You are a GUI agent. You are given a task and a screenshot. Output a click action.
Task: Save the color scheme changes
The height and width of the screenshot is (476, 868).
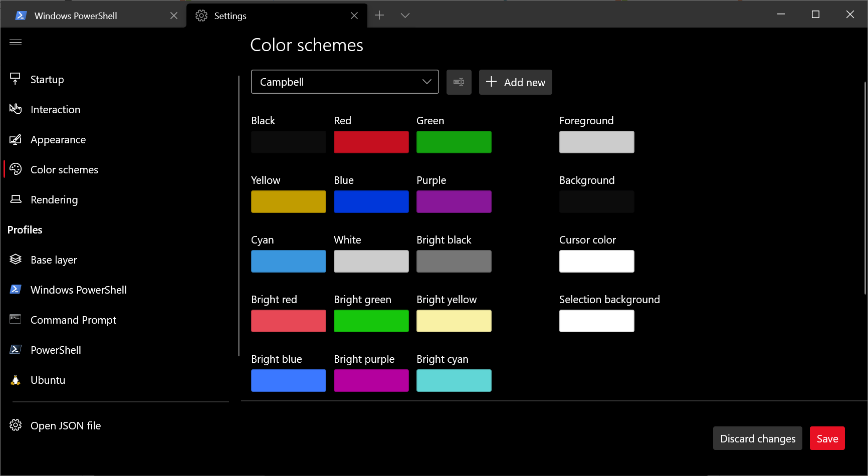827,438
